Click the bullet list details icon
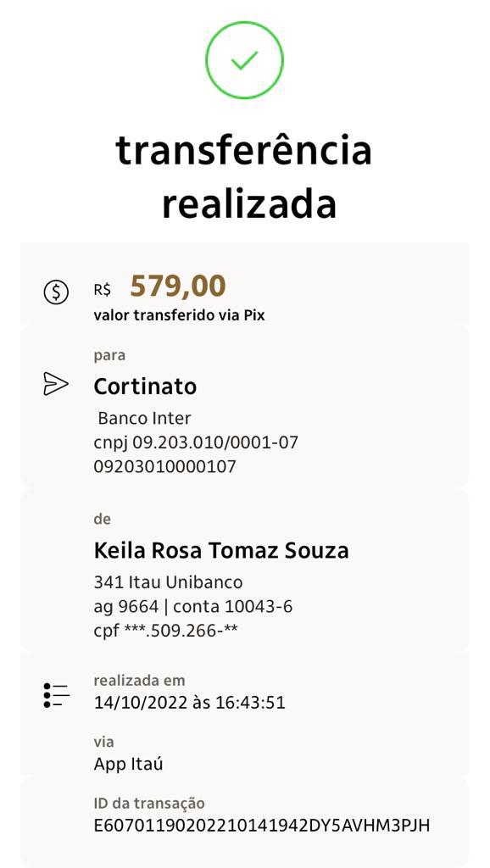The width and height of the screenshot is (490, 868). click(x=56, y=695)
